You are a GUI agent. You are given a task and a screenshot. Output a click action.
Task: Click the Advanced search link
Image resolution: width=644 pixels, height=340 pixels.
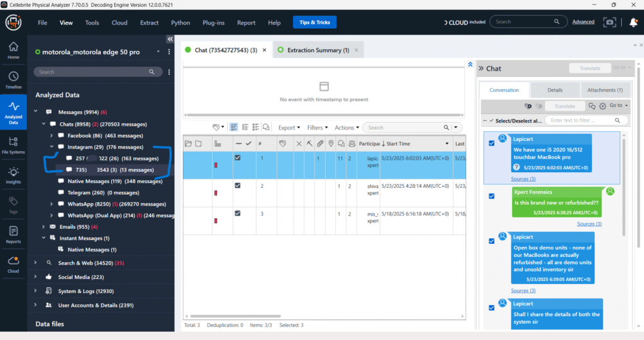pos(583,22)
